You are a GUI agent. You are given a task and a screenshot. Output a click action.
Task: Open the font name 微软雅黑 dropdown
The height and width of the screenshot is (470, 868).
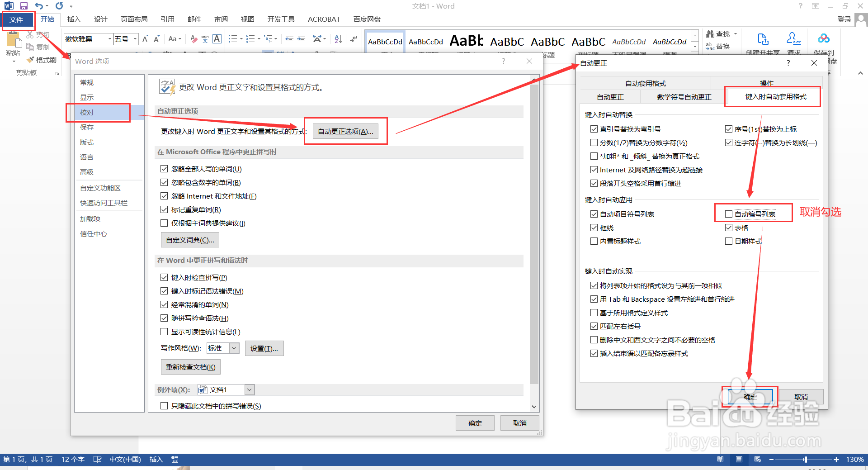(109, 39)
